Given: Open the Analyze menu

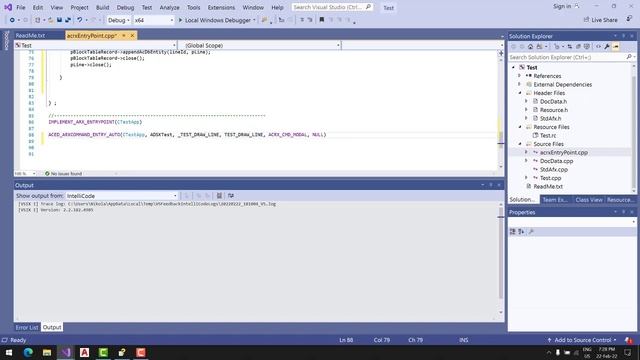Looking at the screenshot, I should click(169, 7).
